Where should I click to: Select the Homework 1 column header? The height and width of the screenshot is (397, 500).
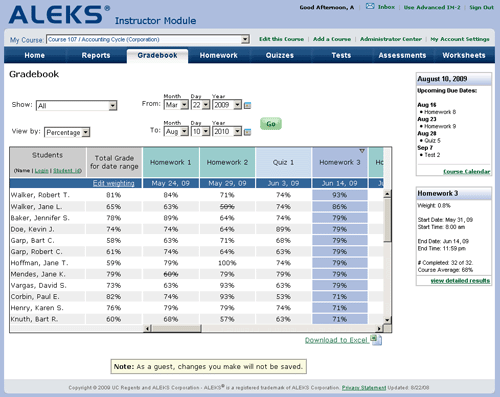(171, 162)
